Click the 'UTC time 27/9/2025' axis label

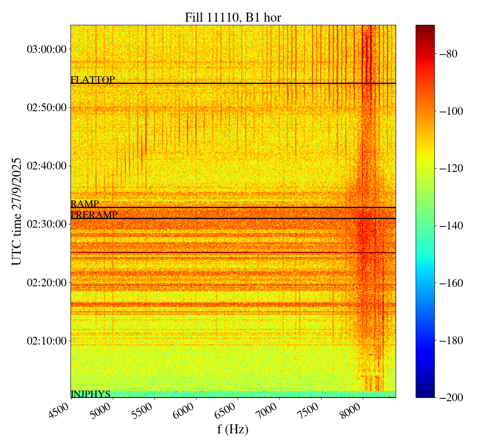pos(17,211)
